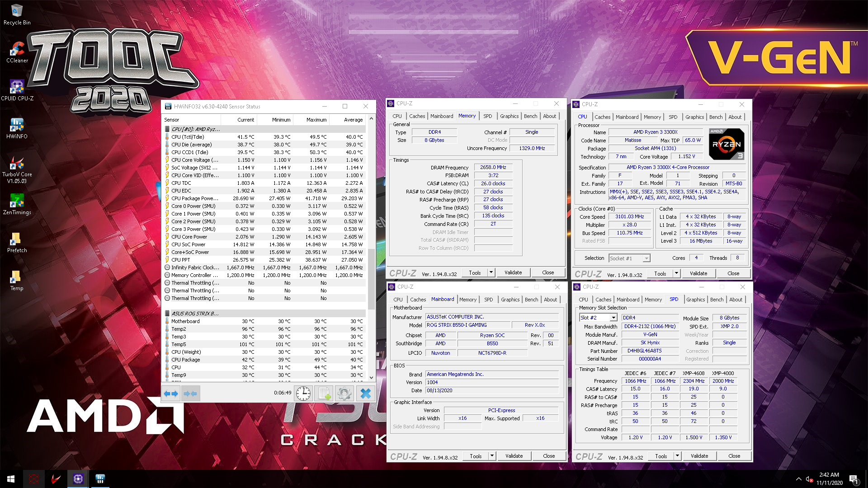The height and width of the screenshot is (488, 868).
Task: Open the HWiNFO desktop icon
Action: pyautogui.click(x=17, y=128)
